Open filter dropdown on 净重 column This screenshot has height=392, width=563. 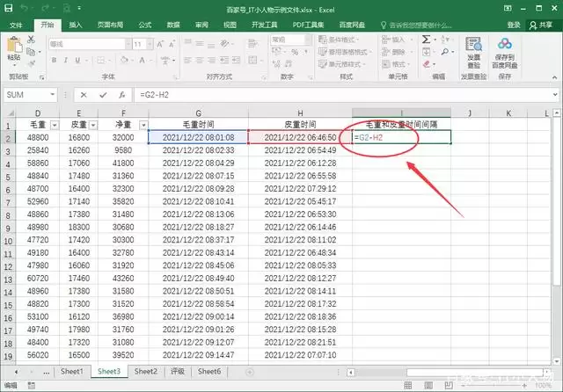coord(143,125)
